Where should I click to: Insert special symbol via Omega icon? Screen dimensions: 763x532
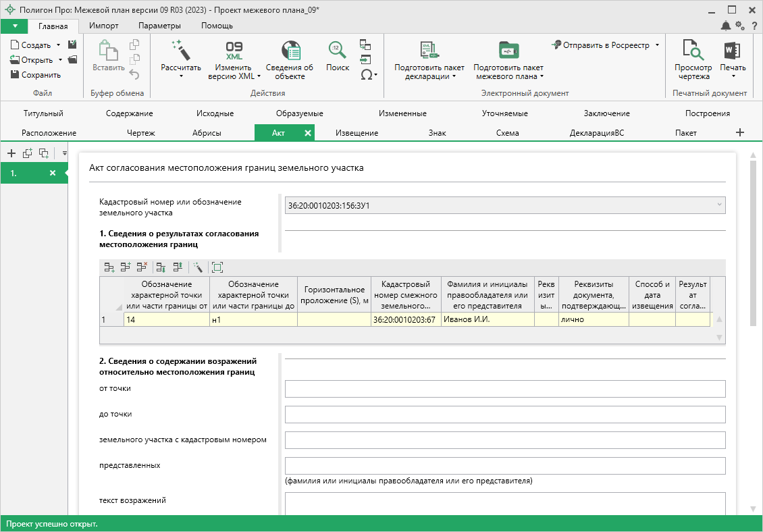tap(366, 75)
